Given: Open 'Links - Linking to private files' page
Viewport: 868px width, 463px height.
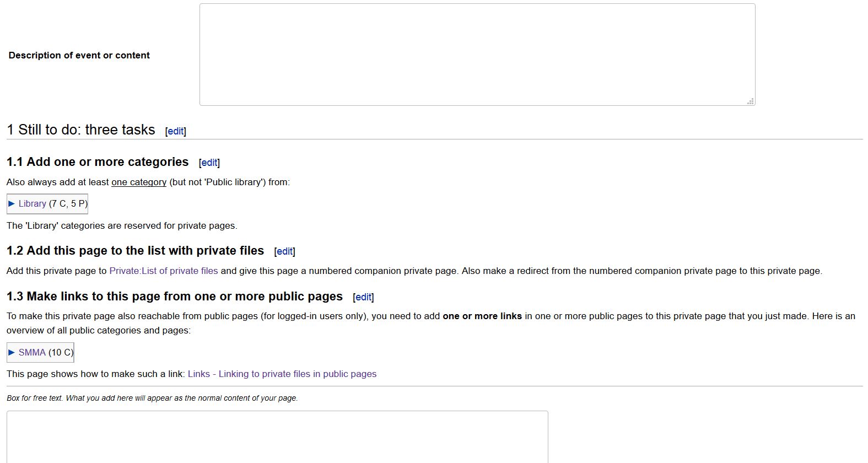Looking at the screenshot, I should point(282,374).
